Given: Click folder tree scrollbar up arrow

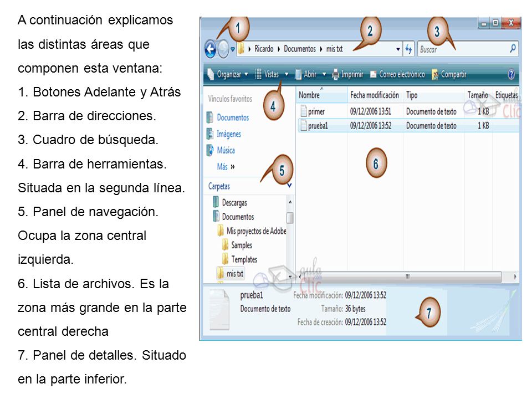Looking at the screenshot, I should [290, 202].
